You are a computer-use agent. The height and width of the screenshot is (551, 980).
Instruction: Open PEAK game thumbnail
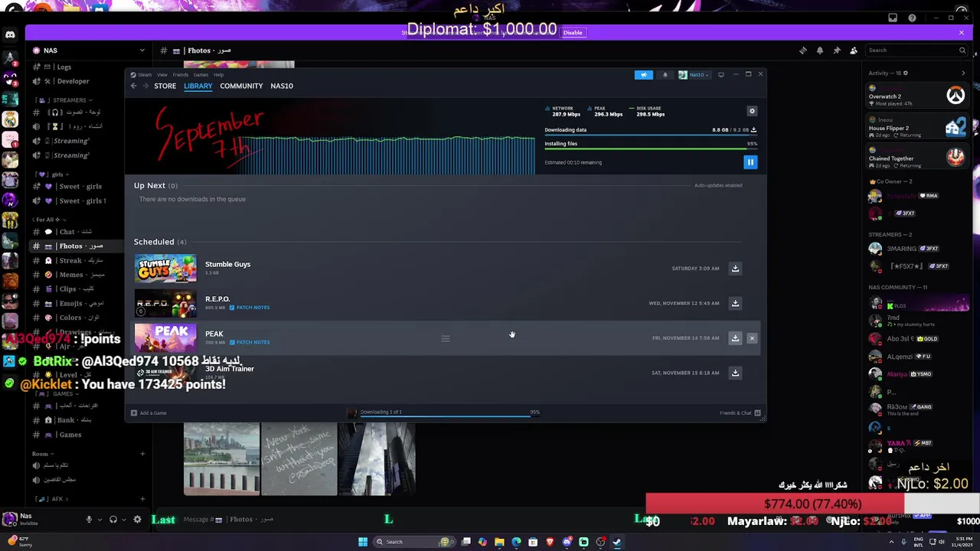165,337
